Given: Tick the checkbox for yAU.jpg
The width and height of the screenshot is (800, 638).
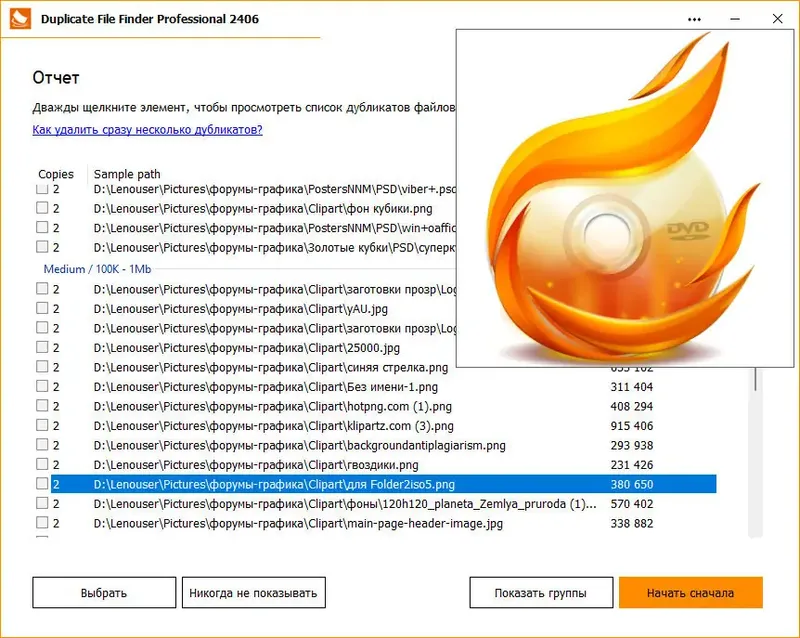Looking at the screenshot, I should point(42,308).
